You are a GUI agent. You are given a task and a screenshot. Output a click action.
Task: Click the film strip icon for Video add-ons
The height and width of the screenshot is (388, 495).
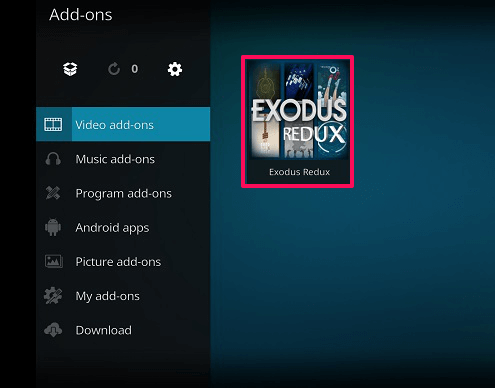[53, 124]
